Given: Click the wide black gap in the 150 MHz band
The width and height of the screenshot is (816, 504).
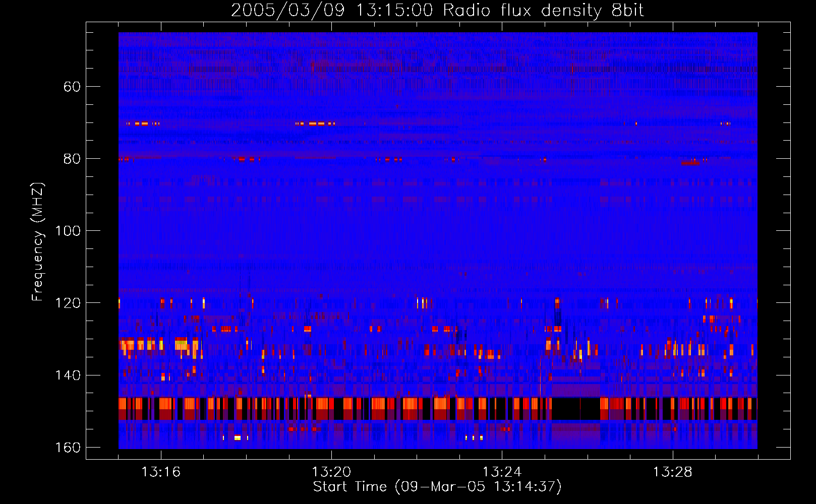Looking at the screenshot, I should point(575,409).
